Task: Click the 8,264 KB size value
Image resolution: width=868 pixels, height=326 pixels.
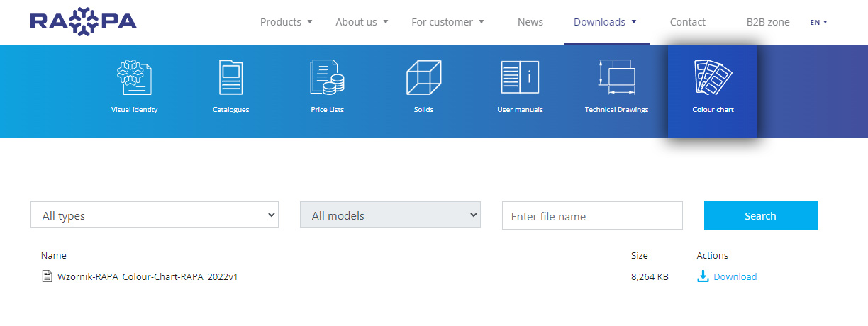Action: pyautogui.click(x=650, y=277)
